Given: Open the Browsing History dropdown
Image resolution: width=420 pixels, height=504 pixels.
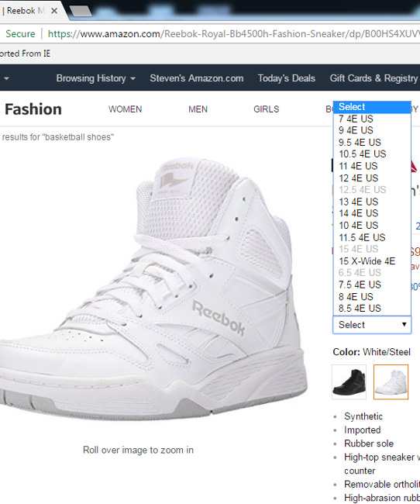Looking at the screenshot, I should [x=95, y=78].
